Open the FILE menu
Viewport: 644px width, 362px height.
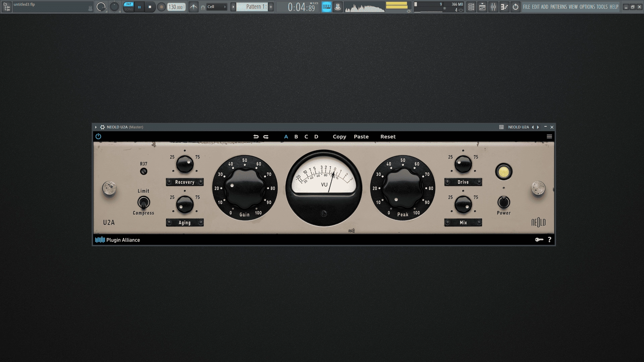pos(527,7)
